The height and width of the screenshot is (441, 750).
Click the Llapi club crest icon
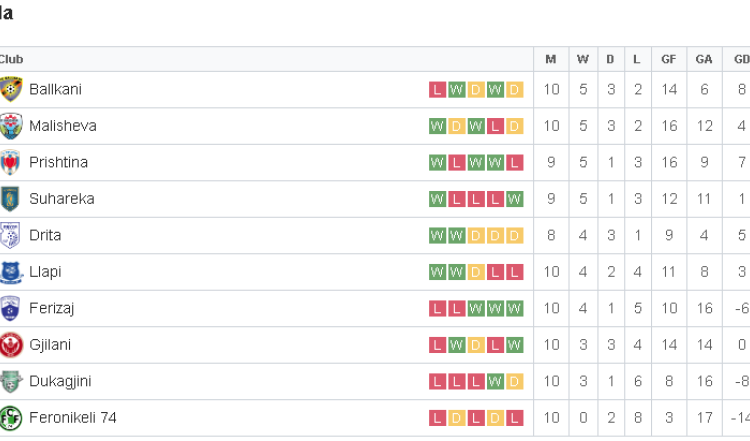pyautogui.click(x=11, y=272)
